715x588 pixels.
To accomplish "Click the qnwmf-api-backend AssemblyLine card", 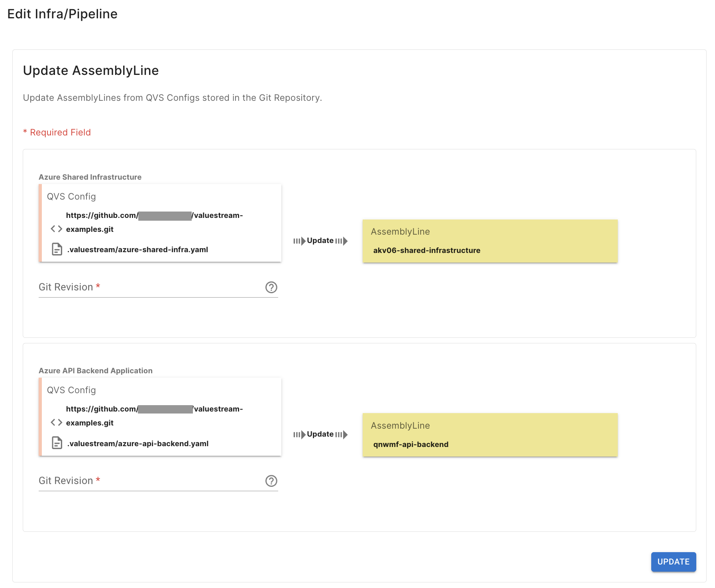I will [x=490, y=435].
